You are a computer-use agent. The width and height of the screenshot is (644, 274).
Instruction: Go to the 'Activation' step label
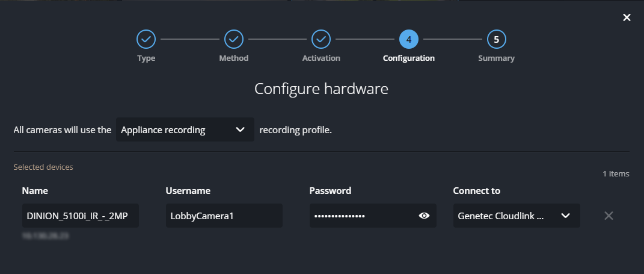pyautogui.click(x=321, y=58)
